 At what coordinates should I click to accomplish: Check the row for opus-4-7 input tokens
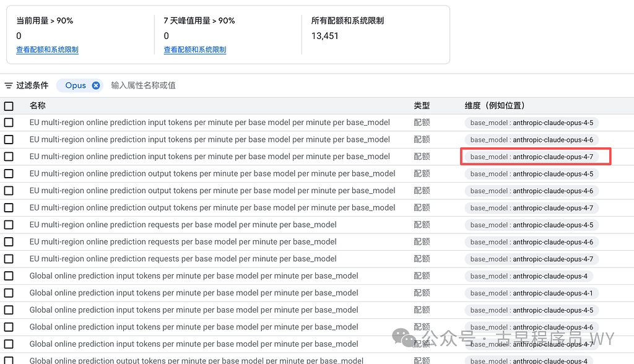9,157
